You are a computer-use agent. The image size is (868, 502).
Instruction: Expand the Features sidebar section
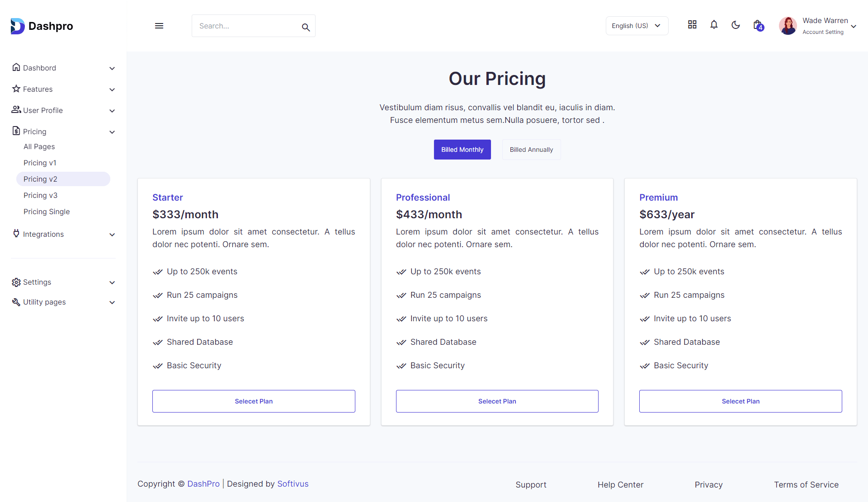tap(63, 89)
